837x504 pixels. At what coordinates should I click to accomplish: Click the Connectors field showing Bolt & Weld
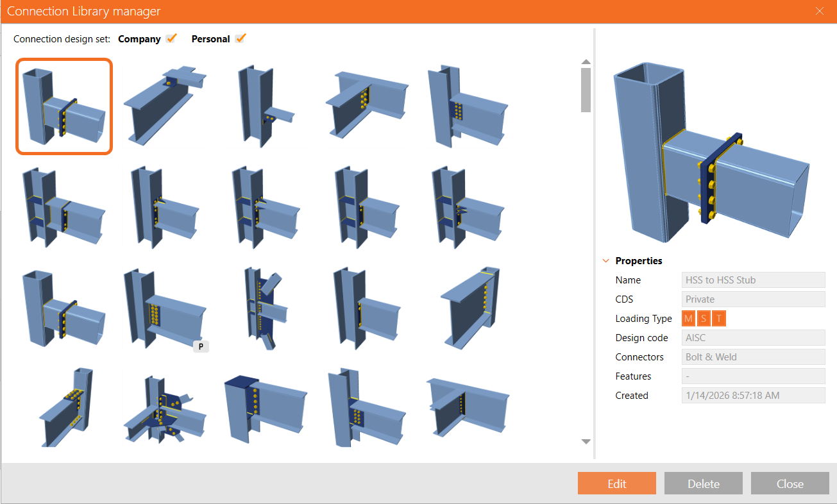754,357
